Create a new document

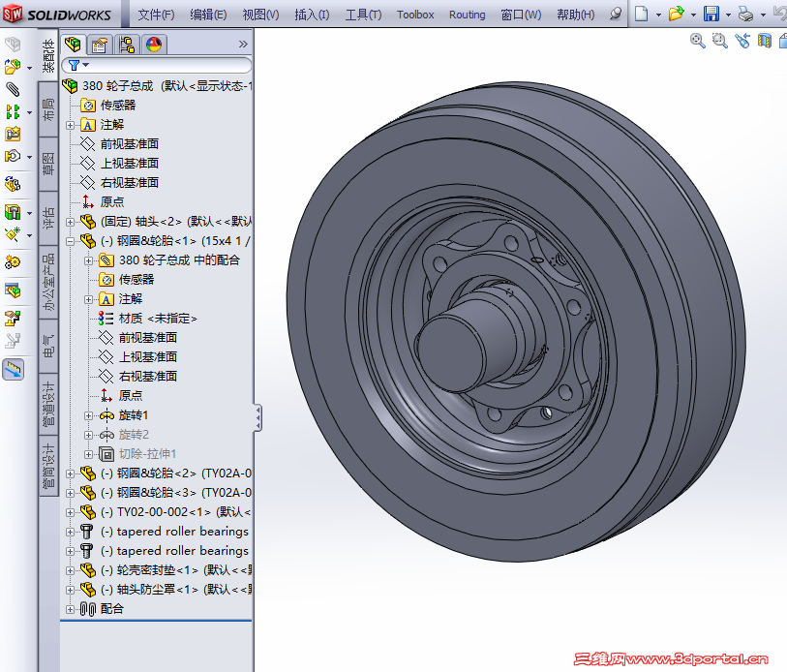point(641,14)
